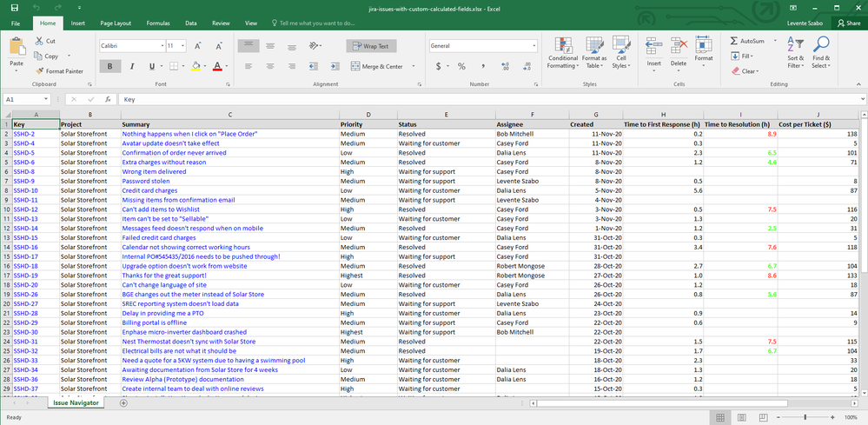Open Sort & Filter options
Viewport: 868px width, 425px height.
[x=796, y=53]
